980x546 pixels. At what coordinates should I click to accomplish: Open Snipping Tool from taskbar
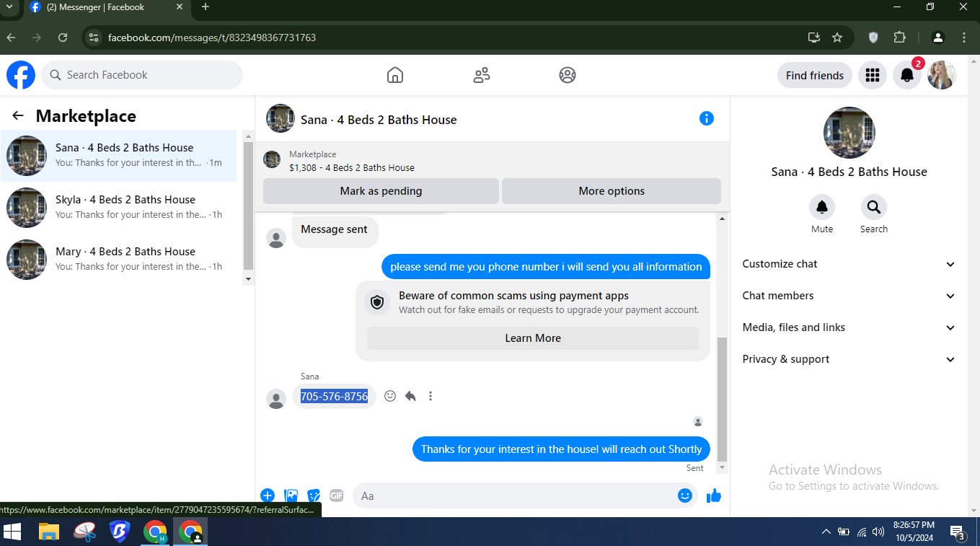click(84, 532)
